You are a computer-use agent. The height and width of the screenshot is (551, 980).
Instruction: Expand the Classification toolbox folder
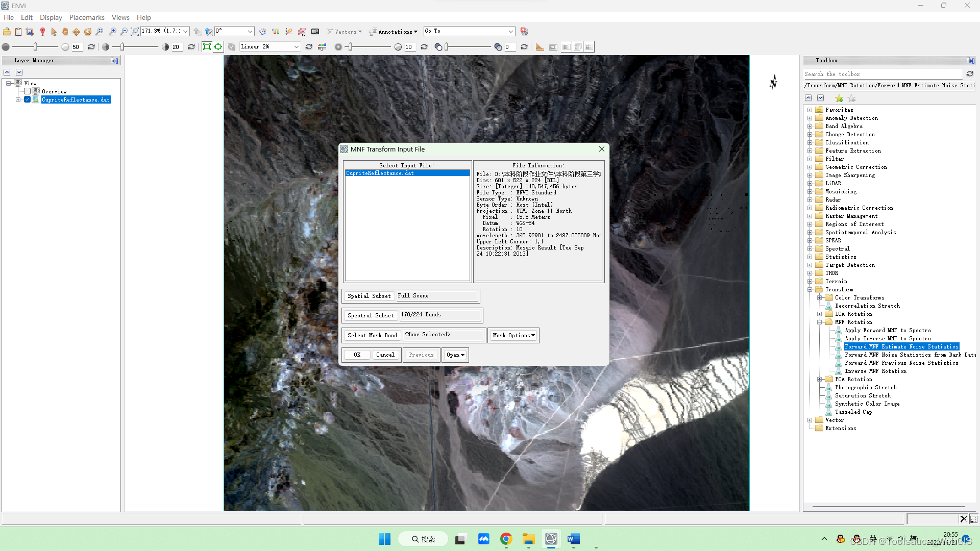(810, 143)
